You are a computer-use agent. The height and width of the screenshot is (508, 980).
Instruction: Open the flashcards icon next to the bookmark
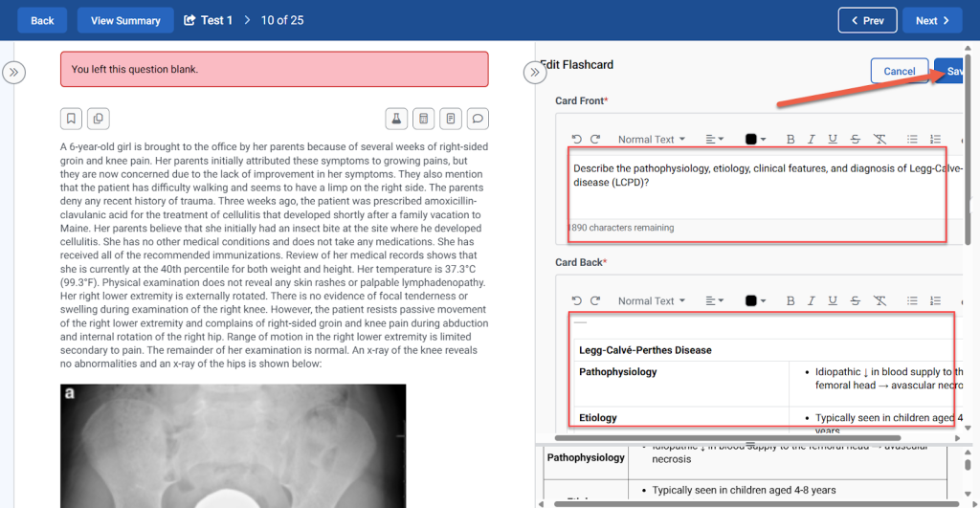(x=98, y=119)
